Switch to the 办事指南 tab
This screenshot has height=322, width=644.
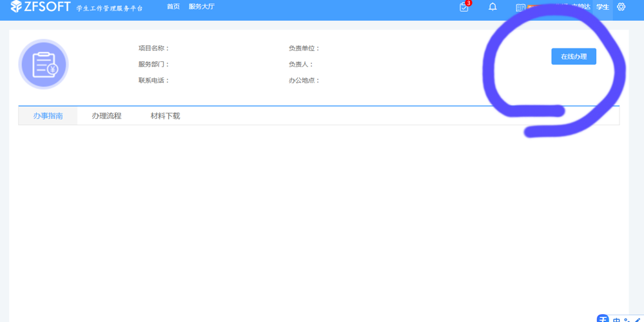point(48,116)
